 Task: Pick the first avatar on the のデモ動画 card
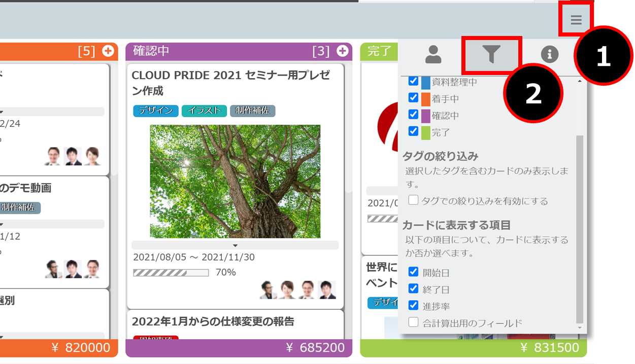coord(53,269)
